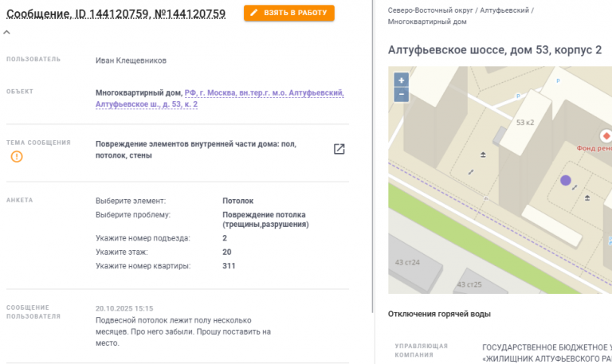Click the '43 ст25' building on the map
This screenshot has height=364, width=612.
point(469,284)
